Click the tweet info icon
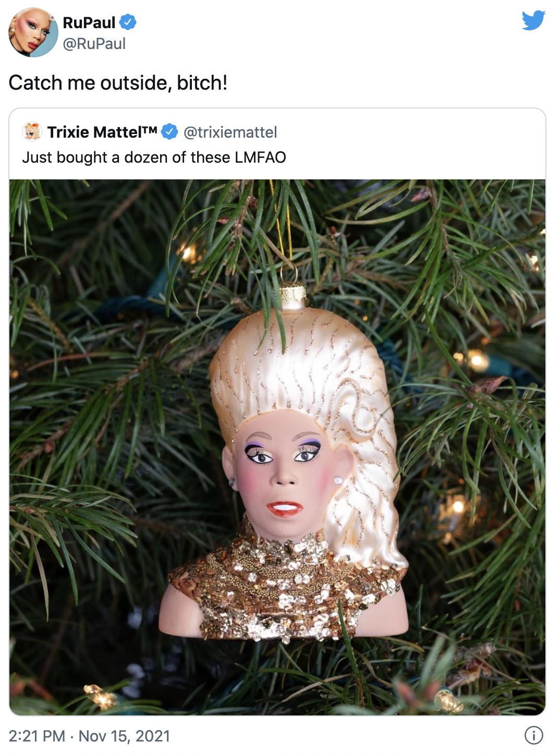This screenshot has height=754, width=560. [x=533, y=735]
